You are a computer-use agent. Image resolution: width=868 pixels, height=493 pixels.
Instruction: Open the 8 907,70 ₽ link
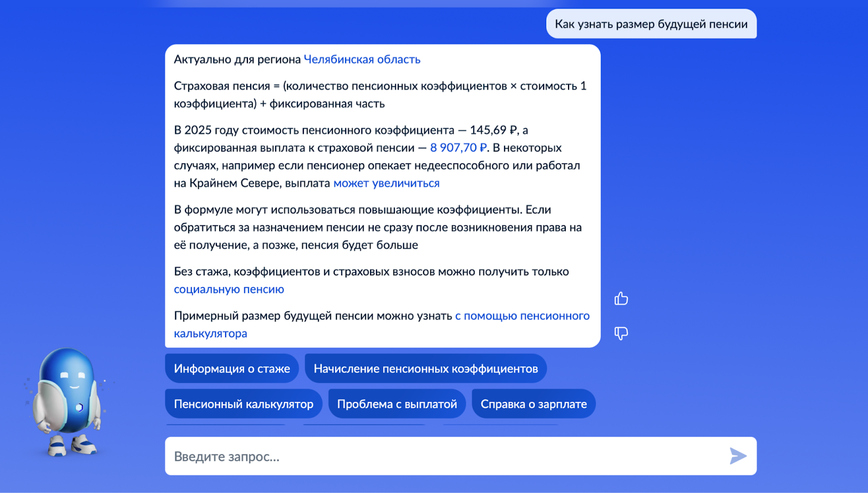tap(458, 148)
